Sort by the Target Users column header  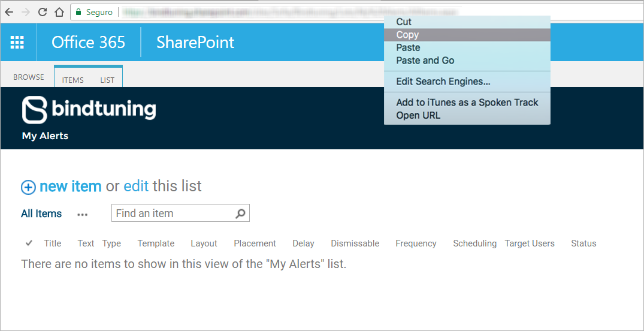(530, 243)
